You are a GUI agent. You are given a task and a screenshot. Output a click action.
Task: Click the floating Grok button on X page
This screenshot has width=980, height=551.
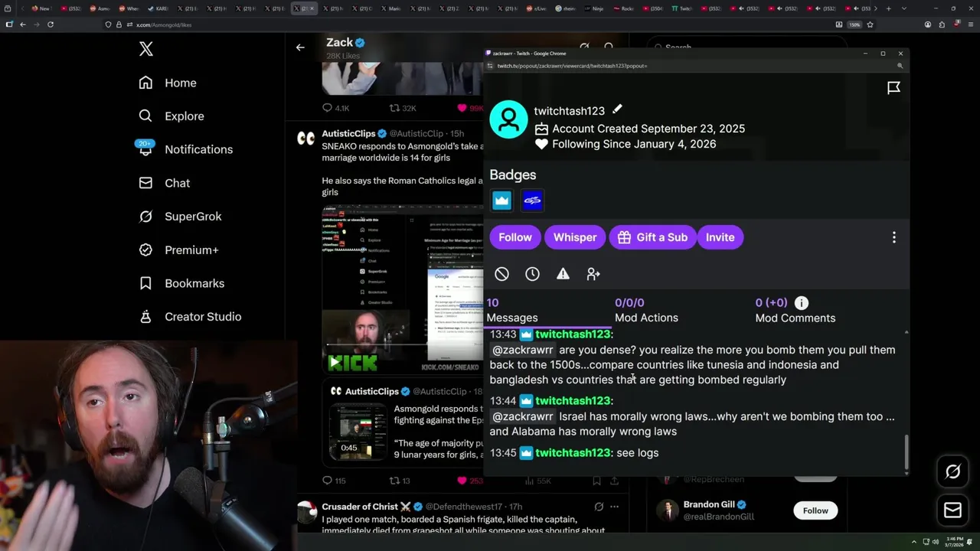click(x=953, y=472)
